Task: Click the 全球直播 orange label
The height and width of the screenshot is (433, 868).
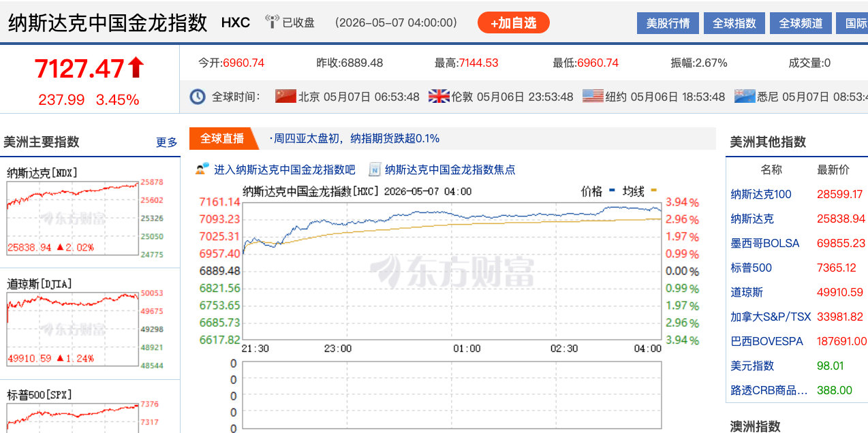Action: (222, 138)
